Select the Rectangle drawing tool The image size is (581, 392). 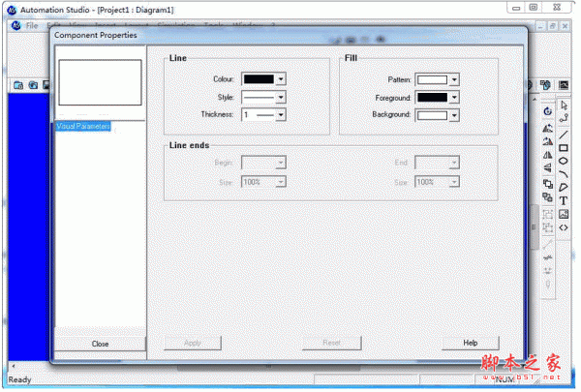tap(564, 148)
